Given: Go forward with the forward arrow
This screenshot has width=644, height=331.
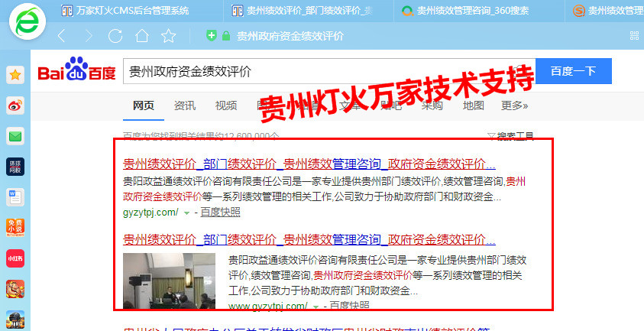Looking at the screenshot, I should click(89, 36).
